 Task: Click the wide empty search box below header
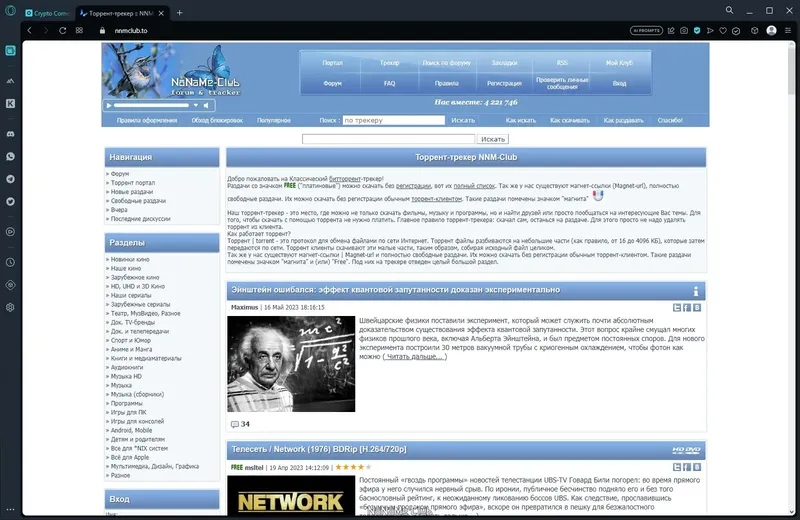coord(388,139)
